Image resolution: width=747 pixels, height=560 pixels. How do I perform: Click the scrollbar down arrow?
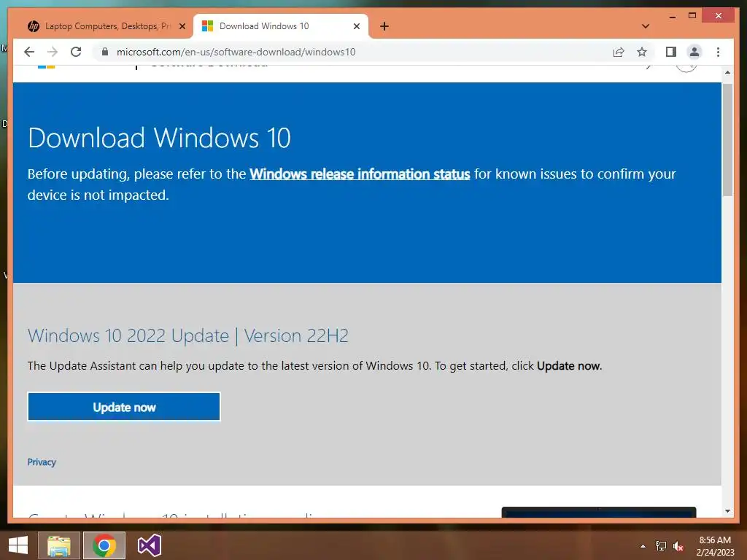pos(727,511)
